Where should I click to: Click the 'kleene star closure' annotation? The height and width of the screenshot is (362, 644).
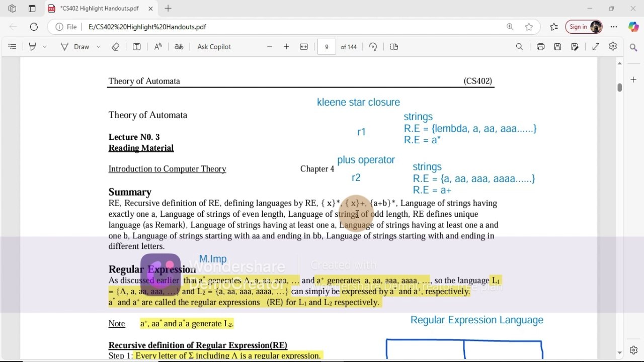(x=358, y=102)
